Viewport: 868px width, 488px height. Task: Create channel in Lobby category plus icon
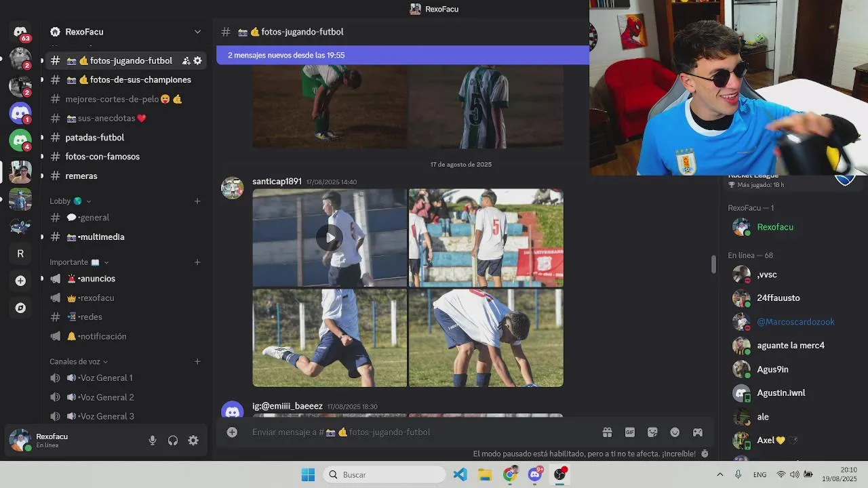tap(197, 201)
